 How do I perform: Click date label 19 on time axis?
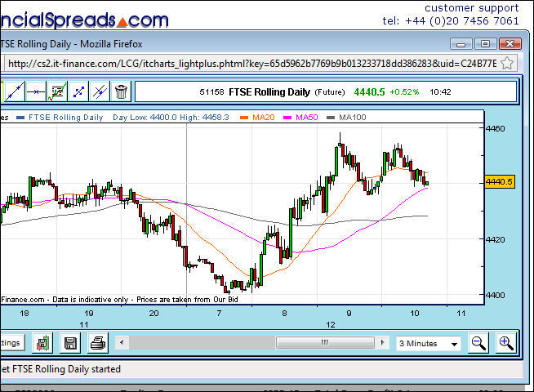(89, 314)
